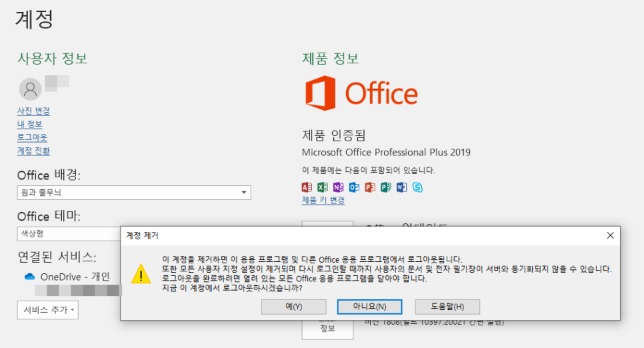644x348 pixels.
Task: Click the Outlook app icon
Action: tap(354, 187)
